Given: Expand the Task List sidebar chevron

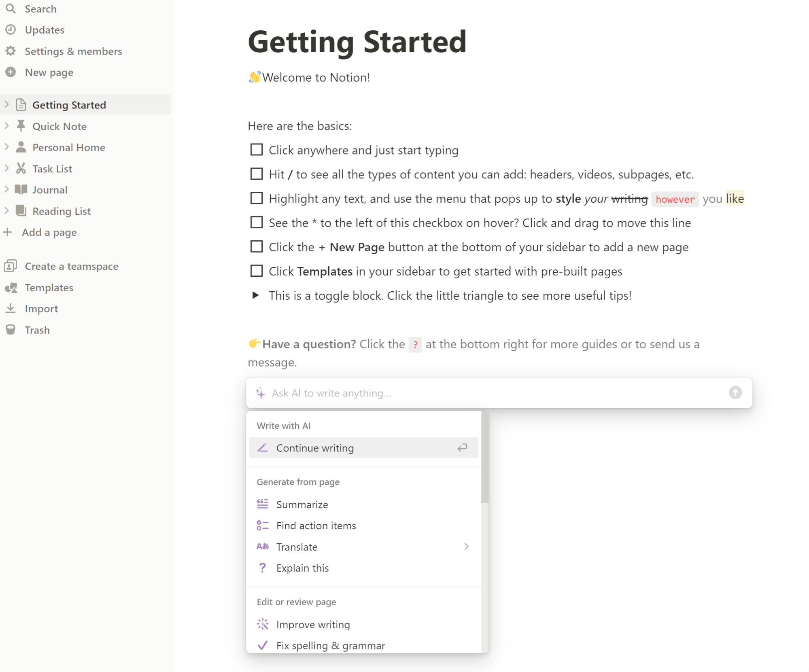Looking at the screenshot, I should pyautogui.click(x=6, y=168).
